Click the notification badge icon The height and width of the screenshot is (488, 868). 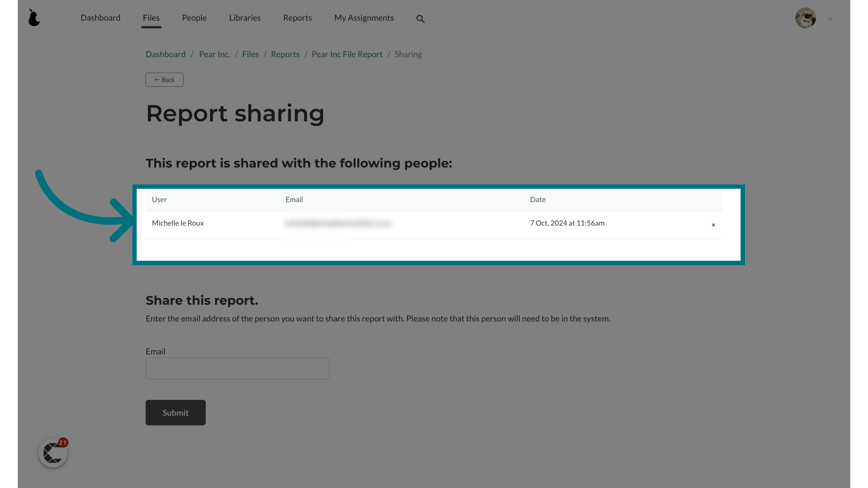(x=62, y=442)
